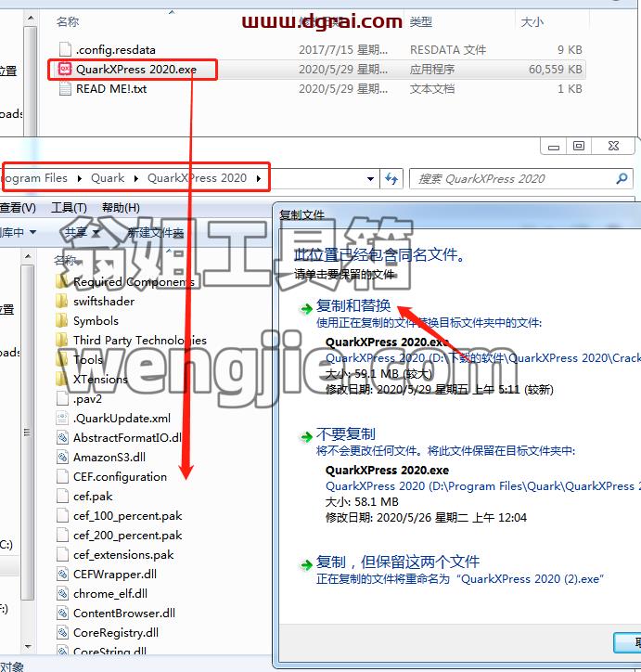
Task: Maximize the lower explorer window
Action: 579,146
